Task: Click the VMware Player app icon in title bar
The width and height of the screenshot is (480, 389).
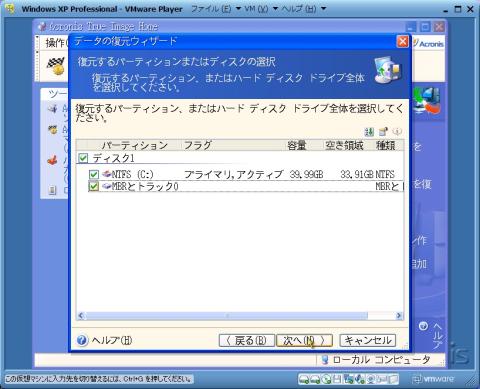Action: (10, 9)
